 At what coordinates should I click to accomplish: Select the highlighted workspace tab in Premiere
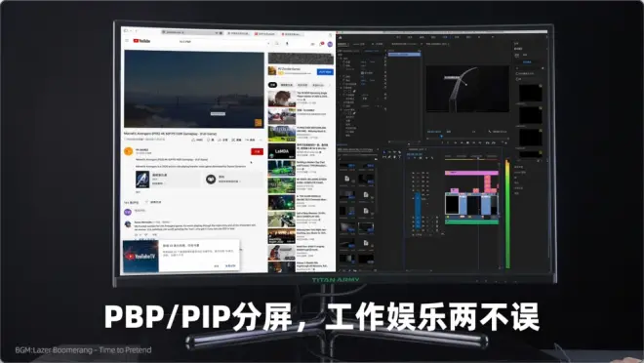click(x=445, y=37)
